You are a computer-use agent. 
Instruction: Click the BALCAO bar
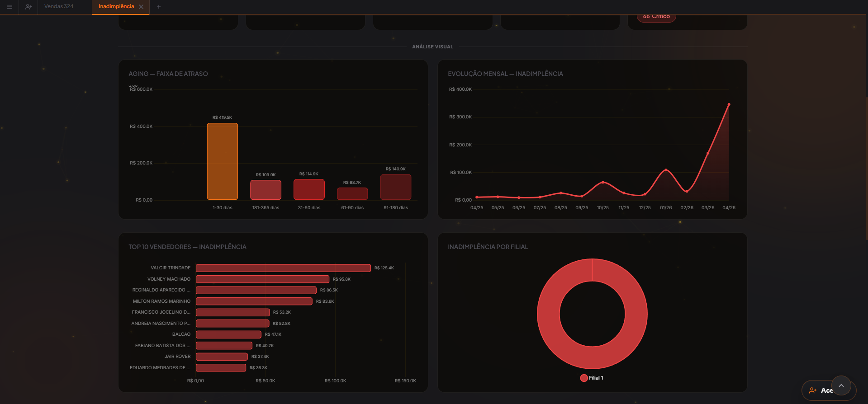click(228, 334)
